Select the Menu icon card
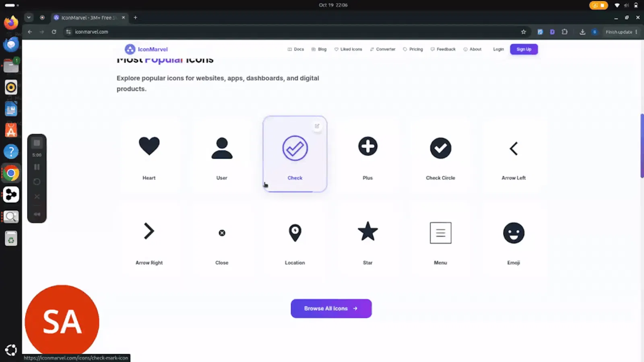Image resolution: width=644 pixels, height=362 pixels. (x=441, y=239)
